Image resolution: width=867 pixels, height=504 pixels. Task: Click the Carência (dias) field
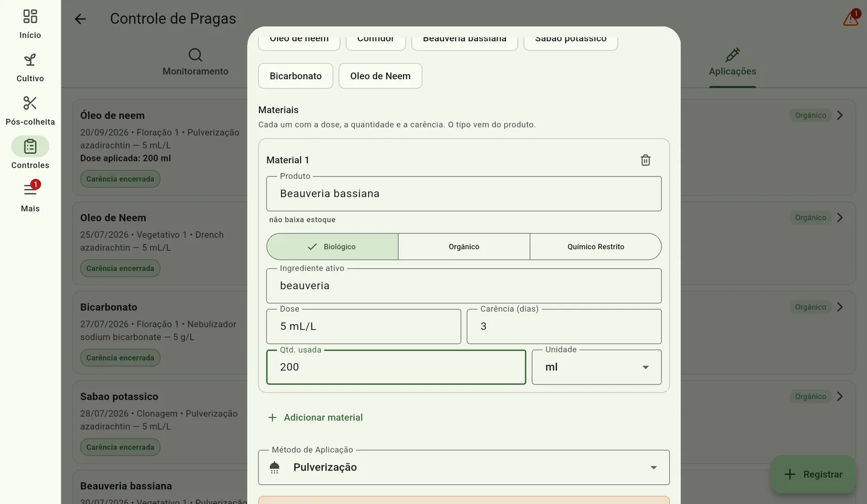pos(564,326)
